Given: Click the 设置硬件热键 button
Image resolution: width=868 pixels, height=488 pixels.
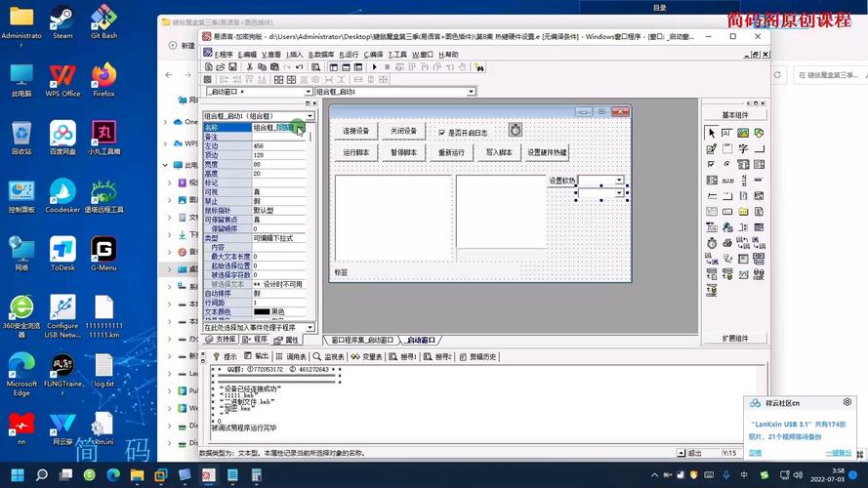Looking at the screenshot, I should (547, 152).
